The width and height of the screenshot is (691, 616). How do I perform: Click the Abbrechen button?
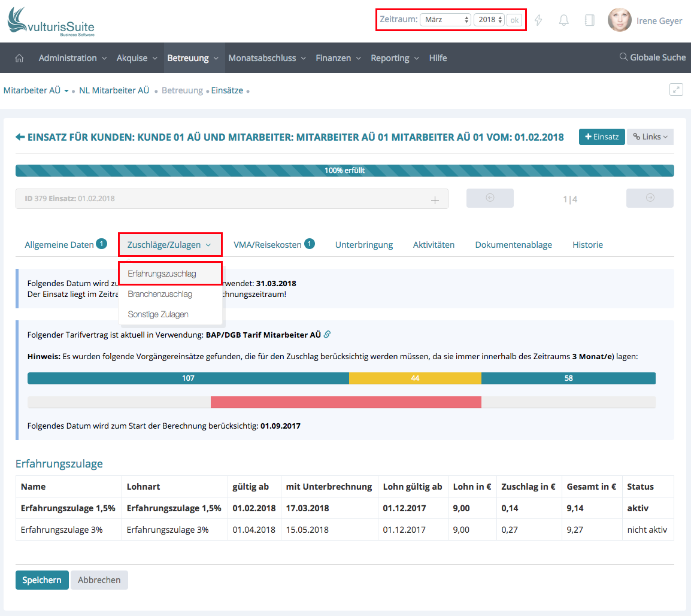pyautogui.click(x=99, y=580)
